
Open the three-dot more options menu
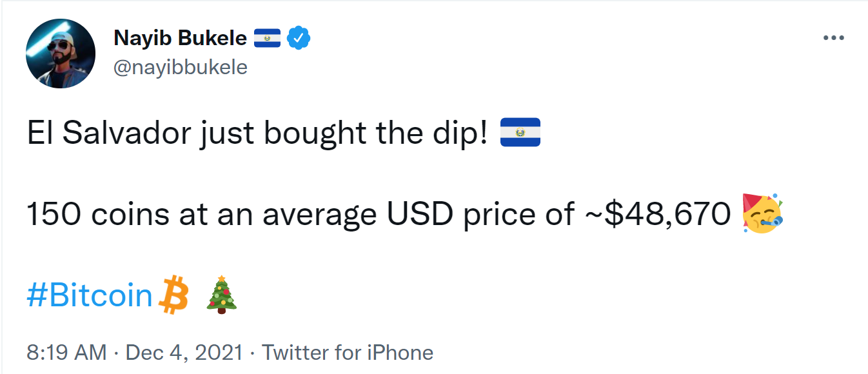[x=833, y=39]
